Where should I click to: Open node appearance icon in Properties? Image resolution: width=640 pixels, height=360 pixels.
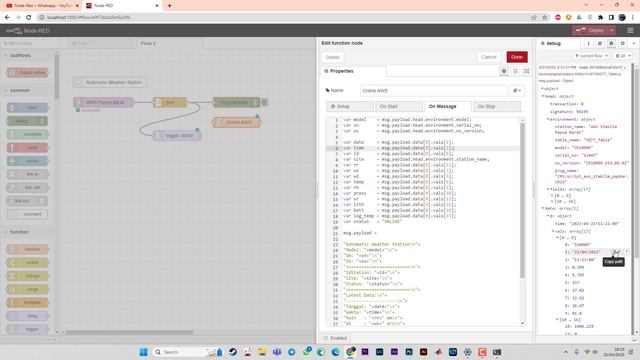[x=527, y=71]
